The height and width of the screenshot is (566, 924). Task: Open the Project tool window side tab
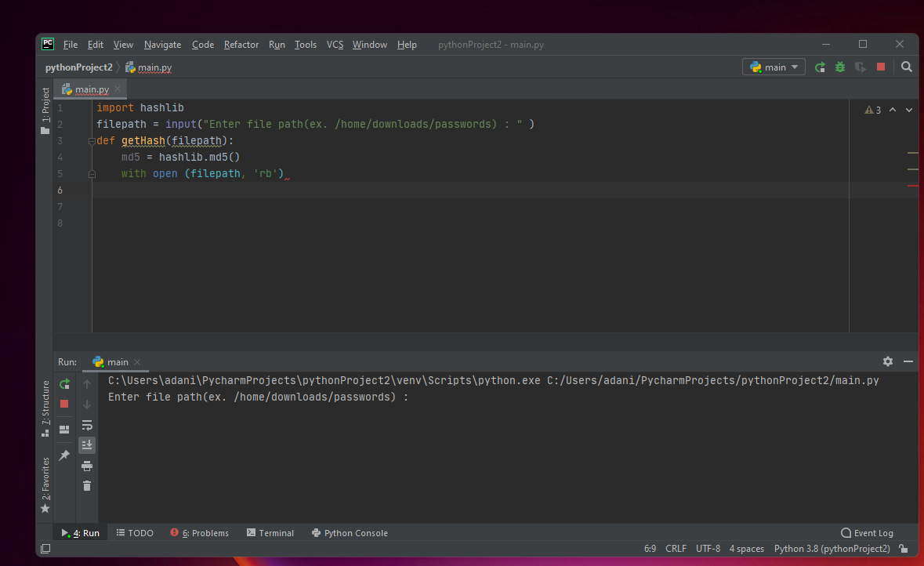[x=45, y=111]
